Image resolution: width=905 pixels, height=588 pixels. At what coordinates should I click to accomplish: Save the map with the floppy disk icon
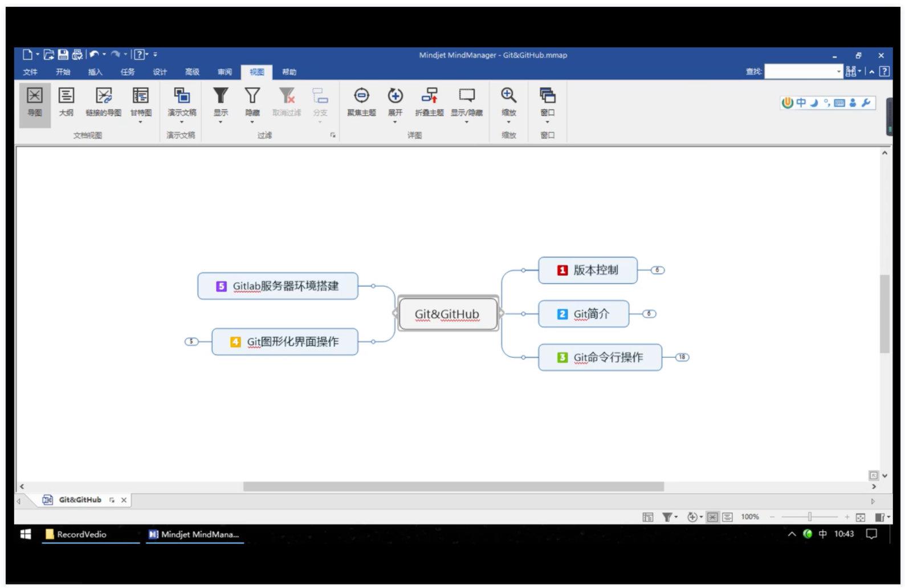[63, 55]
